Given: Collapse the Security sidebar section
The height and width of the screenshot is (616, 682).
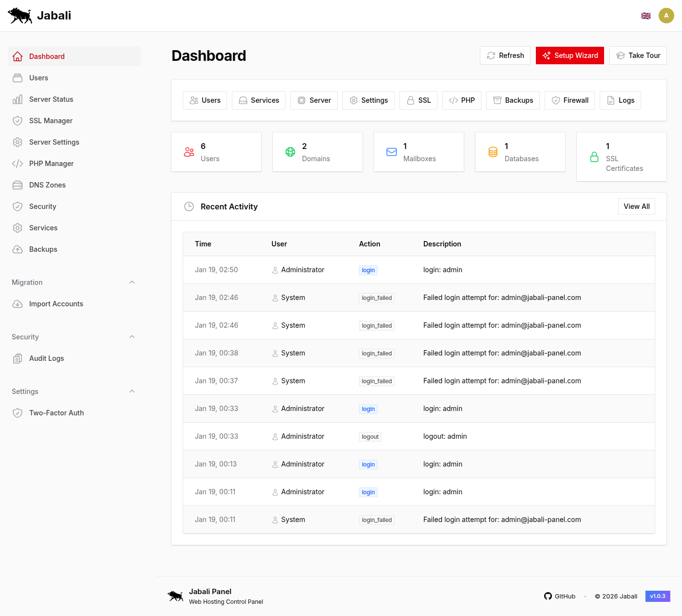Looking at the screenshot, I should point(132,336).
